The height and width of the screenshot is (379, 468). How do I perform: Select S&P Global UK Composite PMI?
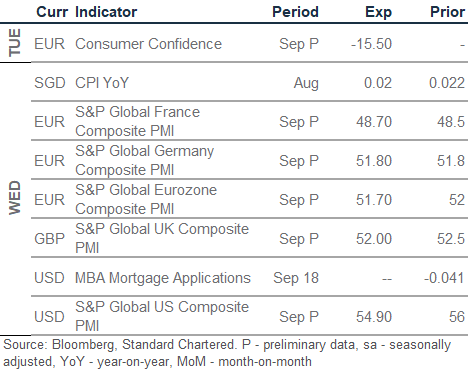coord(162,238)
